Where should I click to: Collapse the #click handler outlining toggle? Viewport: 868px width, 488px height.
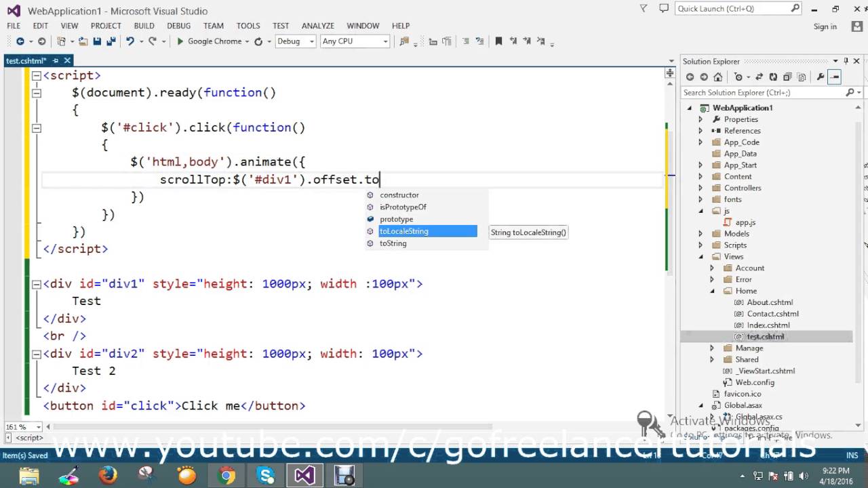click(x=37, y=127)
